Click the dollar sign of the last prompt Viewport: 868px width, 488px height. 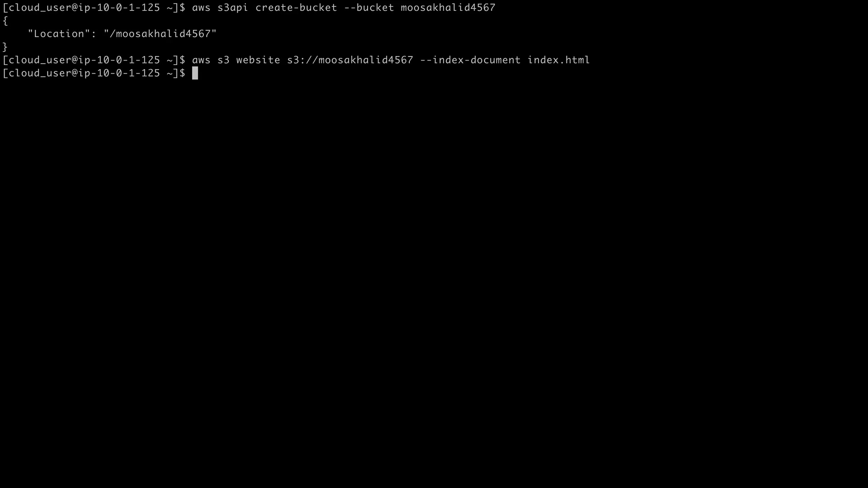(182, 73)
